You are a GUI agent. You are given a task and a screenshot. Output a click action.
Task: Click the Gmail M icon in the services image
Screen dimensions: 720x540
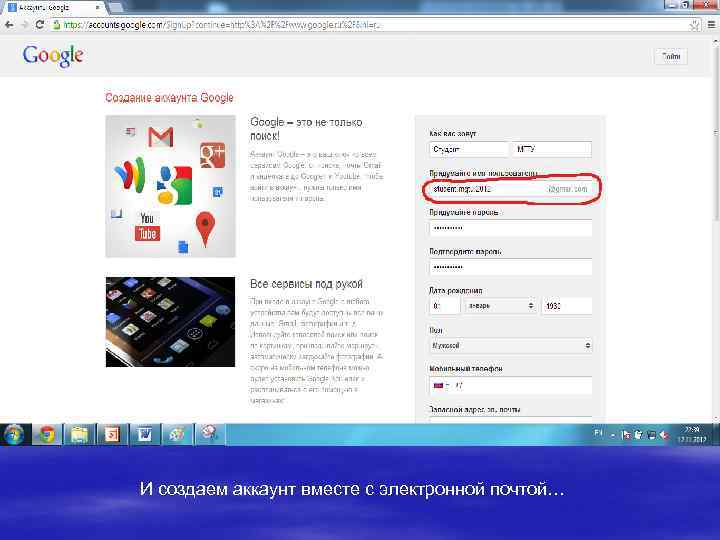pyautogui.click(x=160, y=137)
